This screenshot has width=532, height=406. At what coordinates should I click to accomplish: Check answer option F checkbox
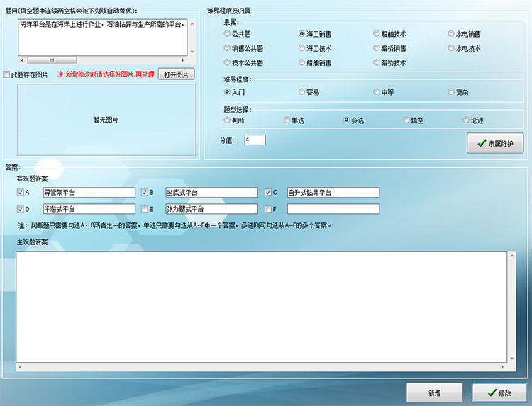click(268, 209)
